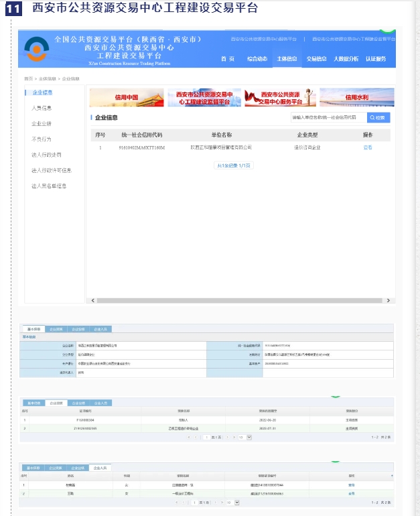Click certificate number 2191261002365 cell
This screenshot has width=420, height=516.
click(x=85, y=428)
